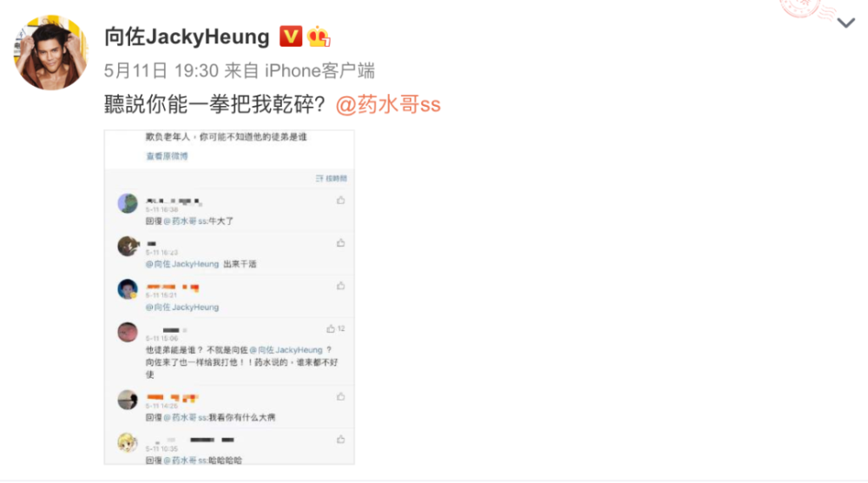Expand the post options chevron
This screenshot has width=868, height=483.
coord(845,23)
